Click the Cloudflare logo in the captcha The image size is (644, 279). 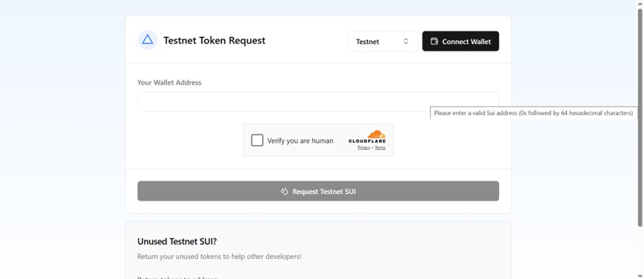tap(367, 137)
